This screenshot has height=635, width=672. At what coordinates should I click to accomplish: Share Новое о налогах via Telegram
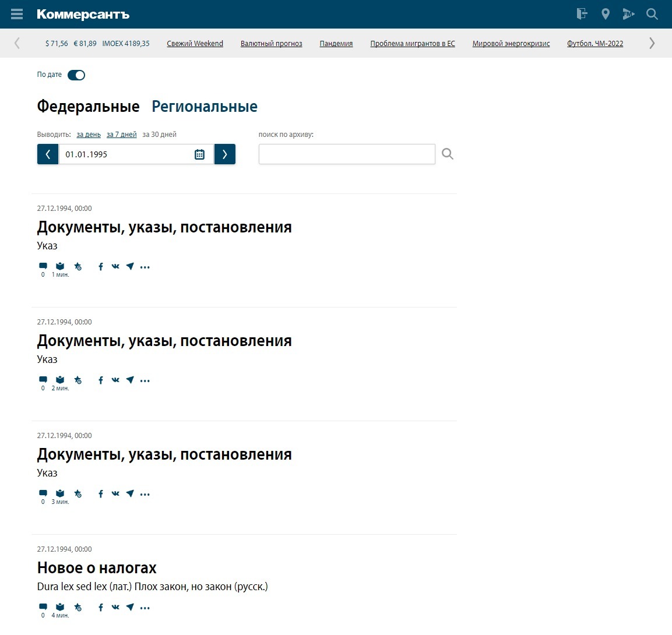pos(130,607)
